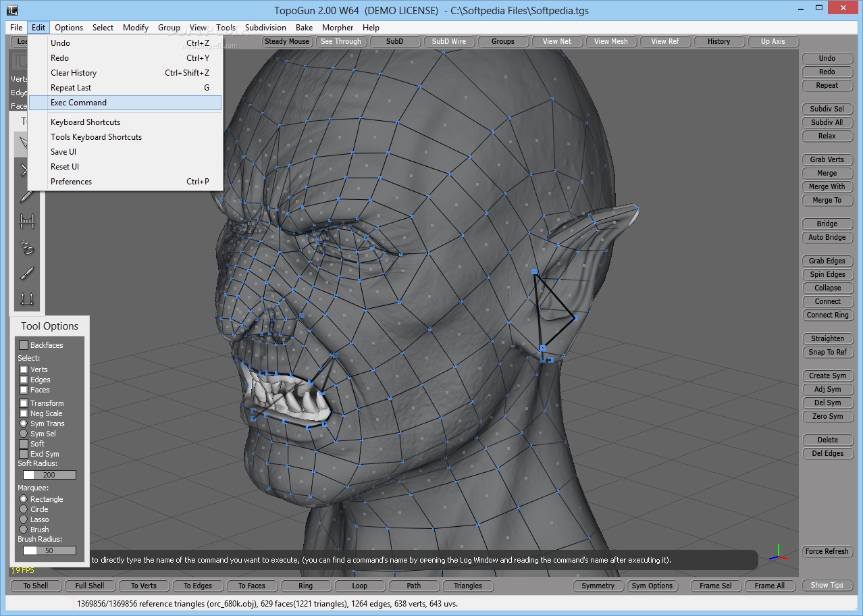Image resolution: width=863 pixels, height=616 pixels.
Task: Open the Morpher menu
Action: click(x=338, y=28)
